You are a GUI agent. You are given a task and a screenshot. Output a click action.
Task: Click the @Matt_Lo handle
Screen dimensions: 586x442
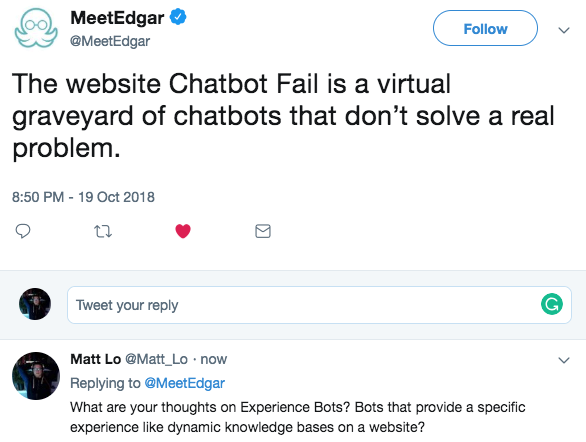coord(156,359)
